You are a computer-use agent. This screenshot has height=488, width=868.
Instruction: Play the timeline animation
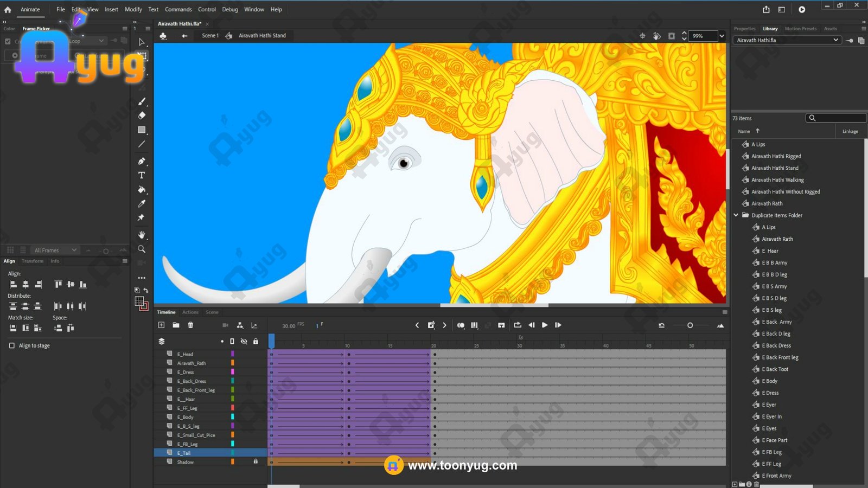point(545,325)
